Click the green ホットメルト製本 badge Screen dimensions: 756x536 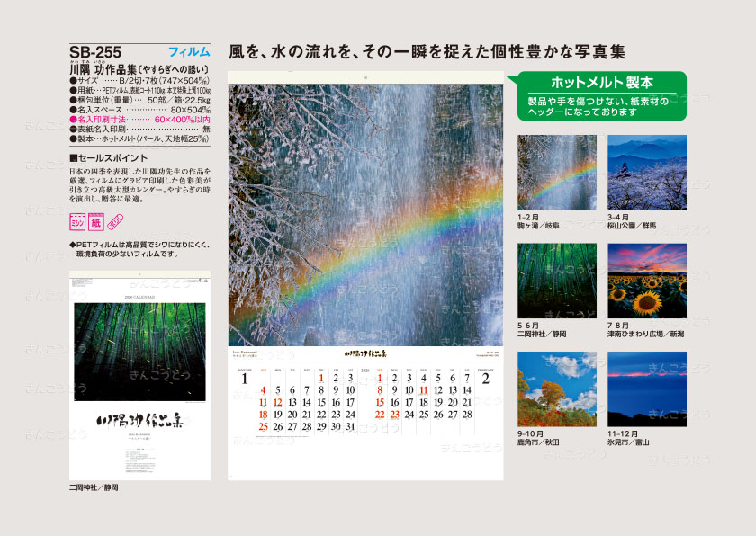[601, 96]
